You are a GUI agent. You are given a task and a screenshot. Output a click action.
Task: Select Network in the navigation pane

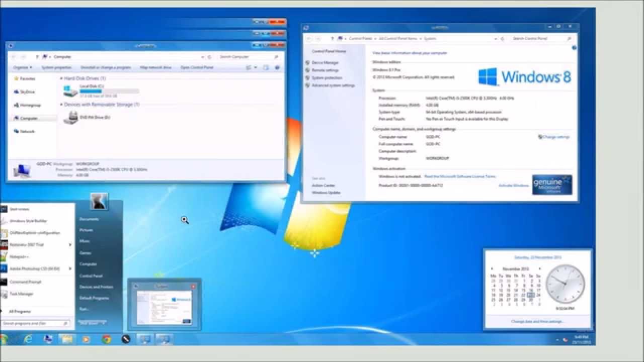(27, 131)
